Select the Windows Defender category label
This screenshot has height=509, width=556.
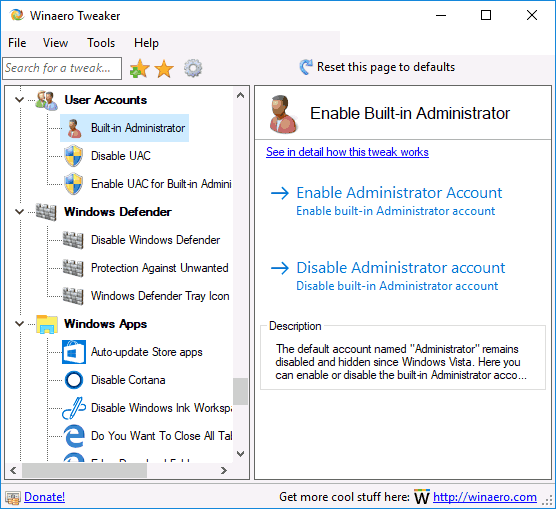coord(118,212)
